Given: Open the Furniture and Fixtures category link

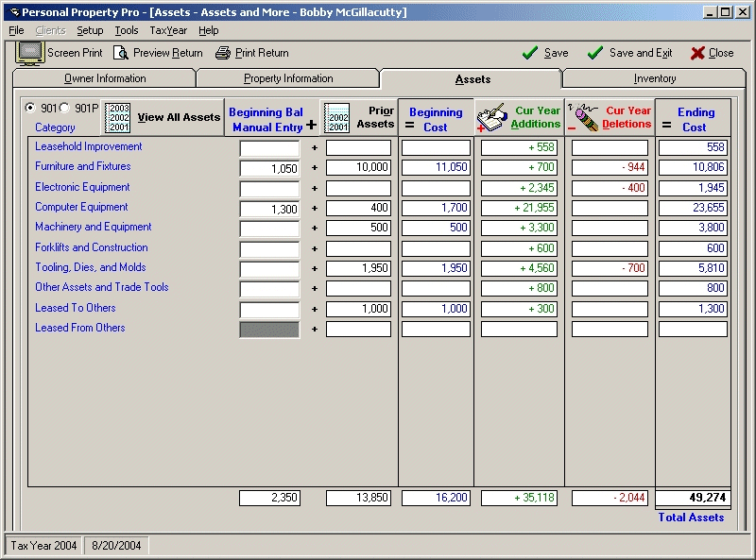Looking at the screenshot, I should [83, 166].
